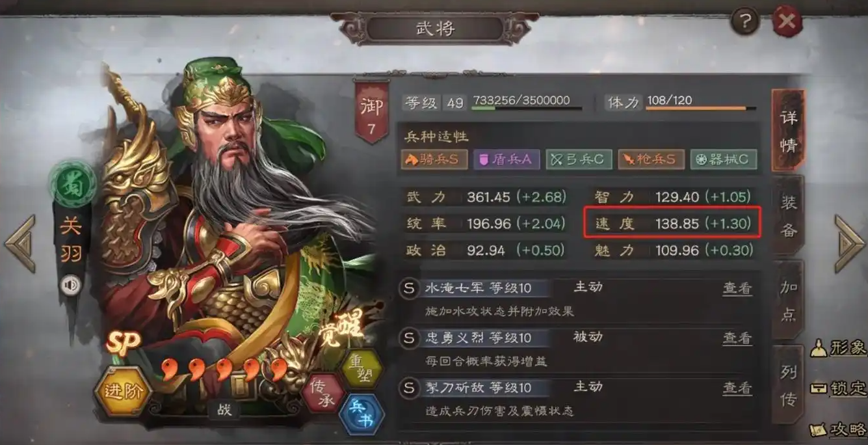Open the 重塑 reshape hexagon
This screenshot has width=868, height=445.
point(362,368)
